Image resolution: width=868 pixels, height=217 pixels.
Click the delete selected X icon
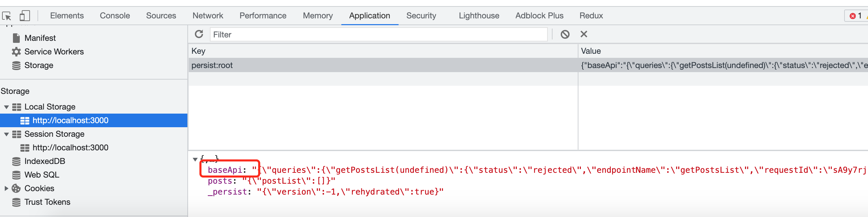click(x=584, y=34)
